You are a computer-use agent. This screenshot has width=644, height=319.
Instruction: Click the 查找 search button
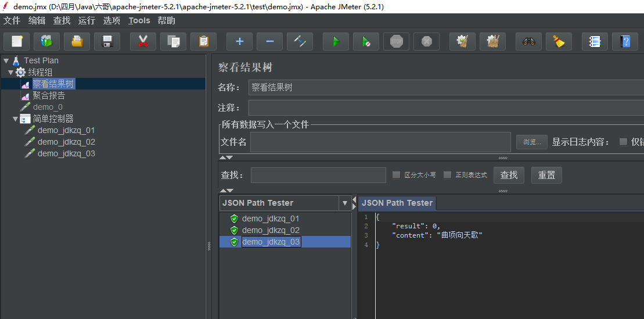point(509,175)
